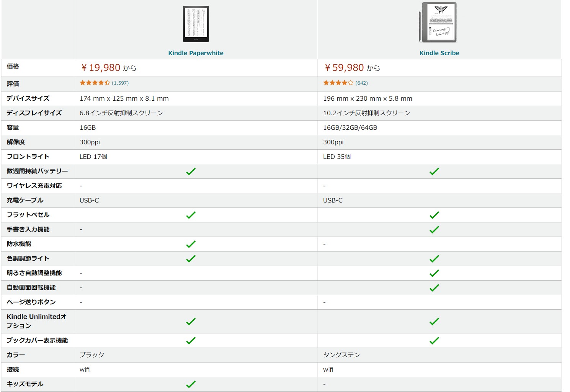Screen dimensions: 570x392
Task: Click the ワイヤレス充電対応 row label
Action: pos(34,186)
